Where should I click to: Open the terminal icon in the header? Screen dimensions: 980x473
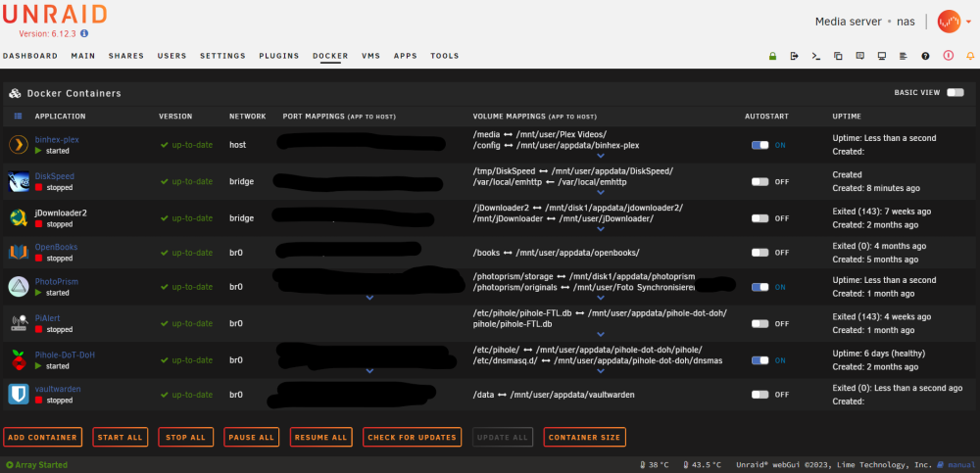[815, 56]
